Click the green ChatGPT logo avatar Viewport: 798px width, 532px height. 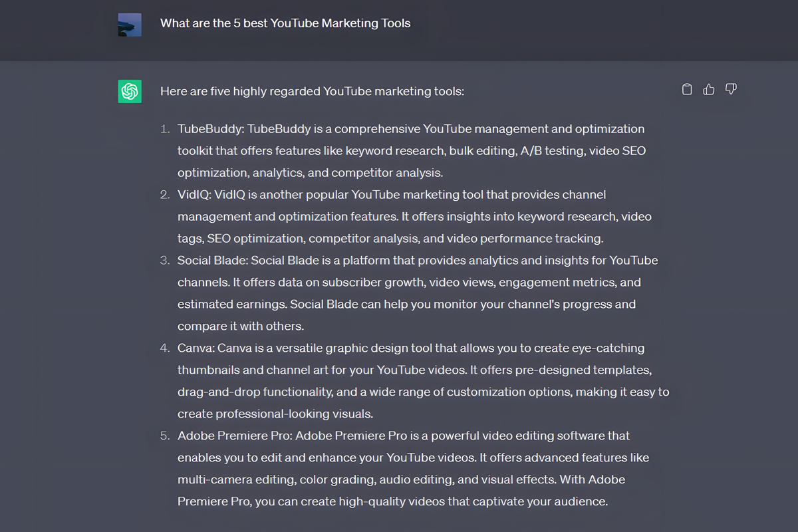pos(130,91)
